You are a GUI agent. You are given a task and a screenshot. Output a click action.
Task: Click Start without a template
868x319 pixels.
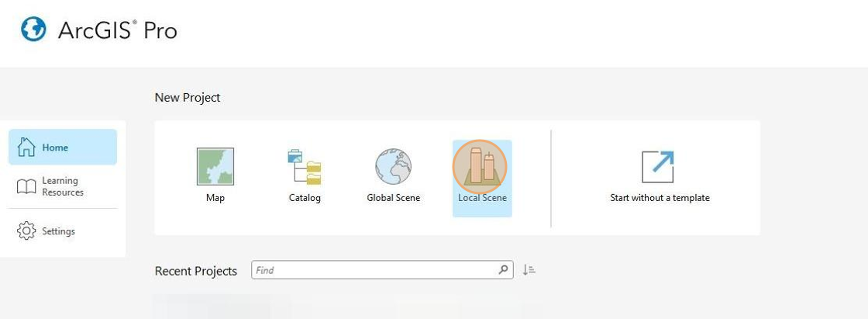(x=660, y=175)
